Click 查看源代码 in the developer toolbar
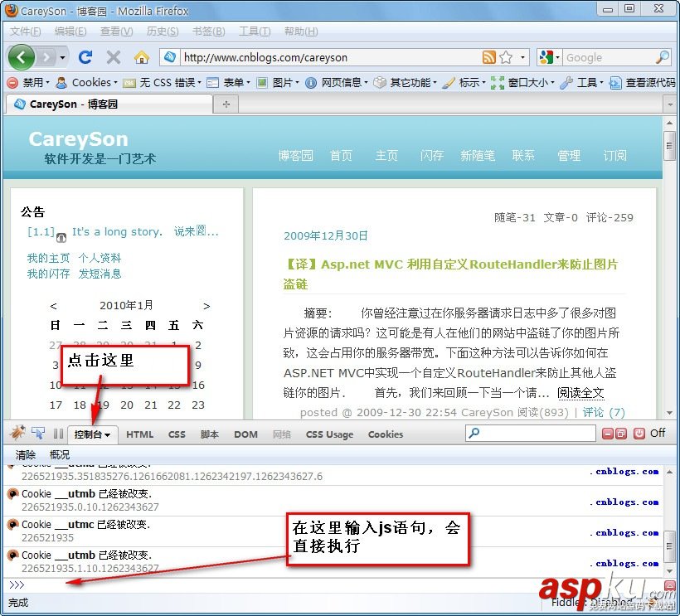The height and width of the screenshot is (616, 680). click(643, 82)
